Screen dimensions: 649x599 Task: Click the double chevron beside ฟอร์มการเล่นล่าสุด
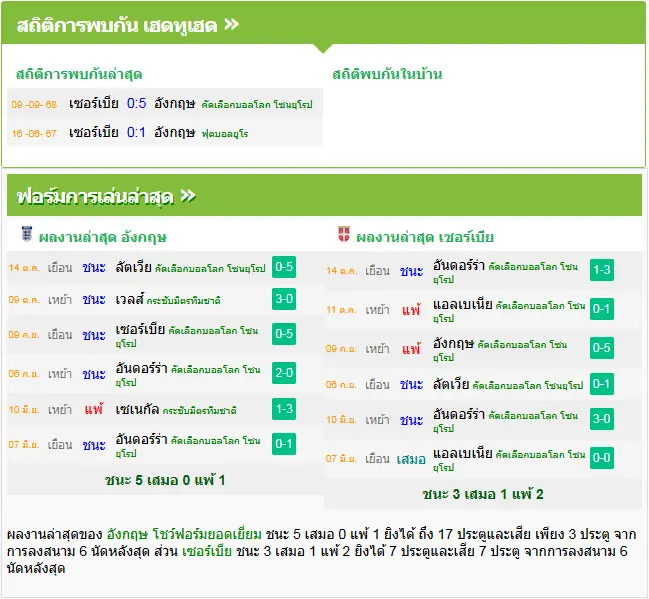[x=188, y=195]
